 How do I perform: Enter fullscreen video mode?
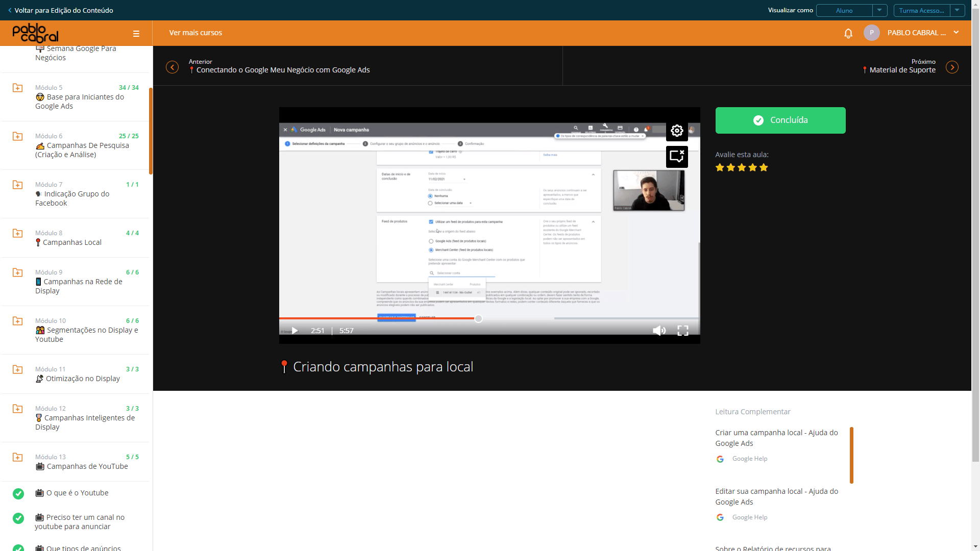(x=683, y=331)
